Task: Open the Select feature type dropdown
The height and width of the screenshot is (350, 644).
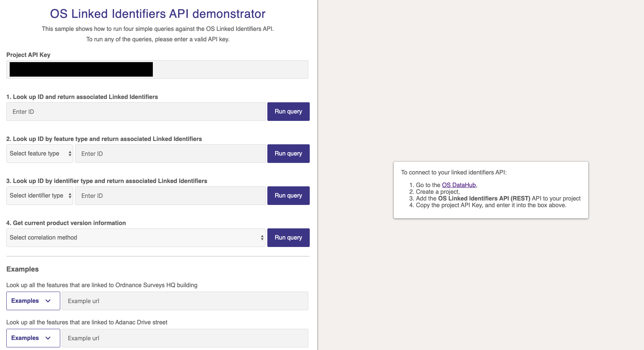Action: pos(40,154)
